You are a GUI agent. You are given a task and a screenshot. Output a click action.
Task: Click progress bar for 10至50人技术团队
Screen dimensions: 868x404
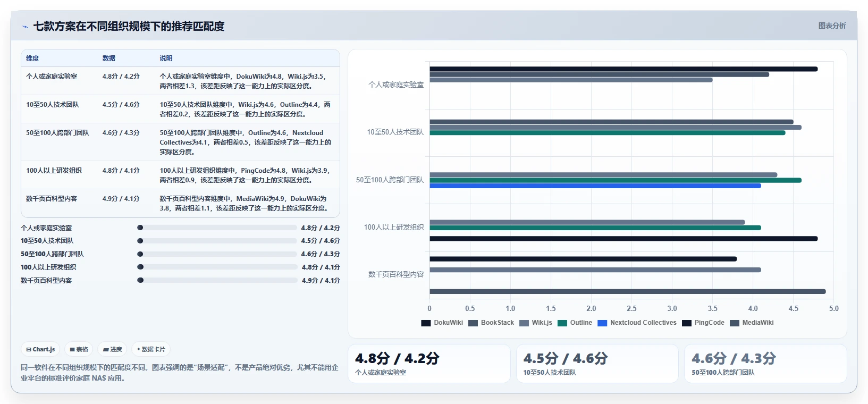tap(217, 241)
